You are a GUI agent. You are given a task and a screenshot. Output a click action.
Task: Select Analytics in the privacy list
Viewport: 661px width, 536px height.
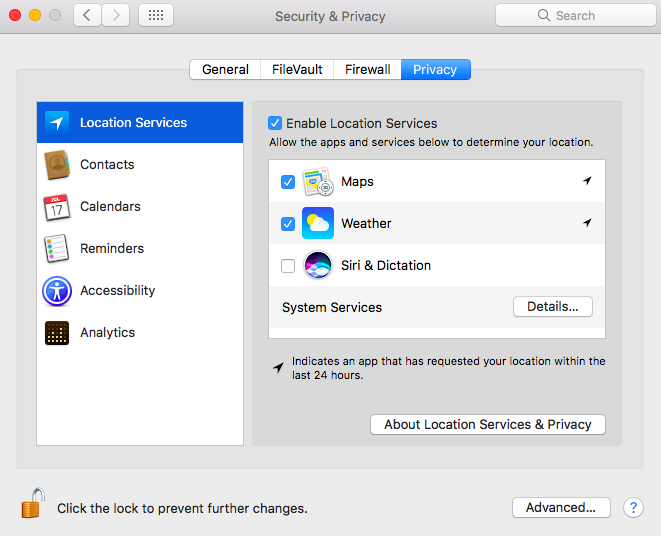pyautogui.click(x=140, y=333)
